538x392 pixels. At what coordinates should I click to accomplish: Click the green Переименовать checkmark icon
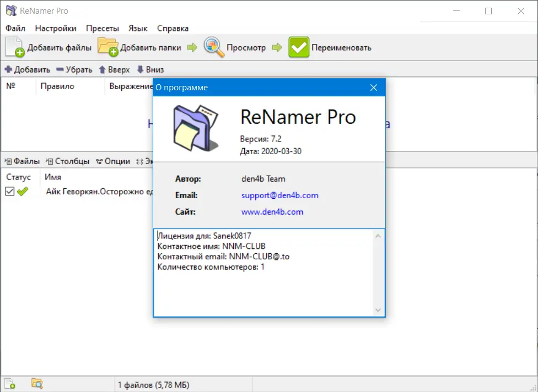click(299, 47)
